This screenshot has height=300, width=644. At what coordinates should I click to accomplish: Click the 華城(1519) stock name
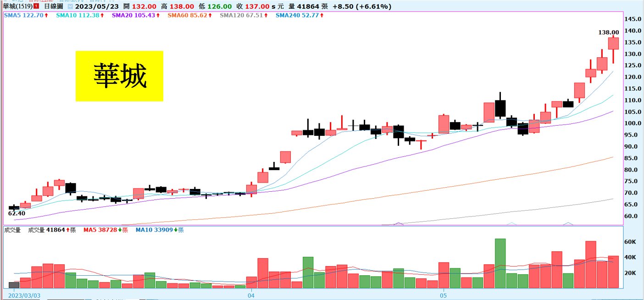click(17, 6)
